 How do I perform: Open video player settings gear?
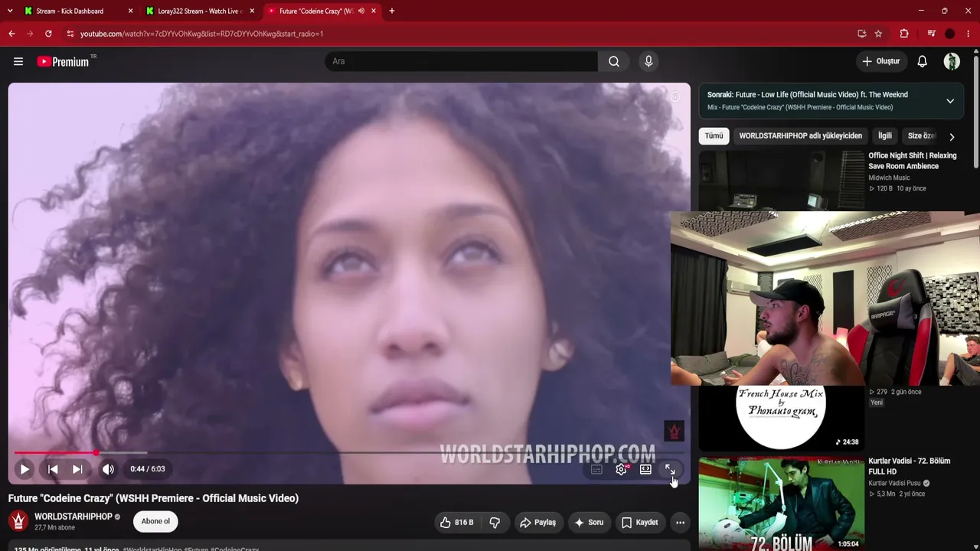point(621,469)
